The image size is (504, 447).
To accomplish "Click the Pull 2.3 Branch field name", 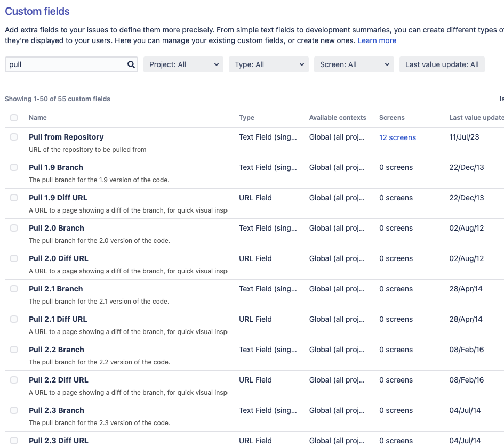I will point(56,410).
